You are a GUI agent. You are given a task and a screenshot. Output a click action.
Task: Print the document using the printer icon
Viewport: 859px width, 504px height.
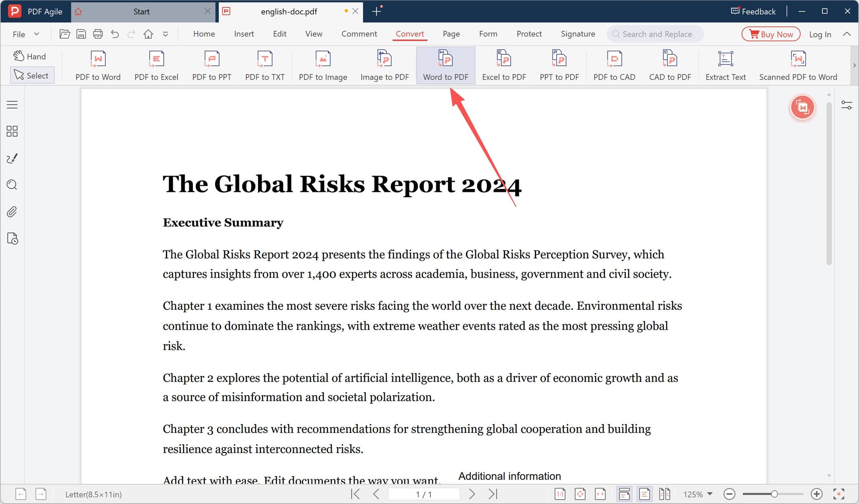[x=98, y=34]
